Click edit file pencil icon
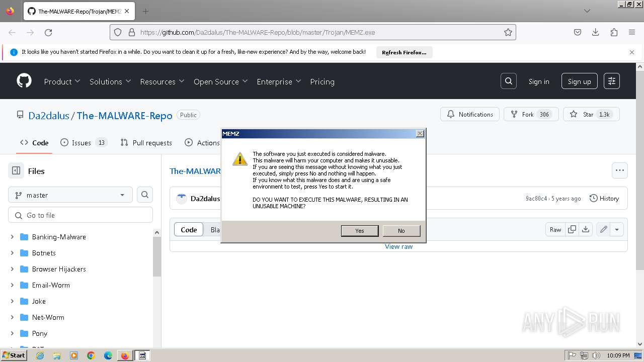Screen dimensions: 644x362 pos(603,229)
